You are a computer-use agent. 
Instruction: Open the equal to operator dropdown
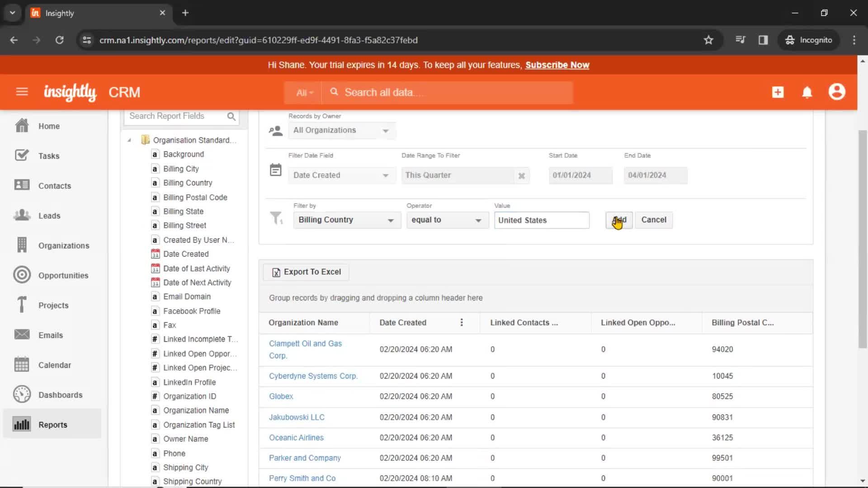pyautogui.click(x=448, y=220)
